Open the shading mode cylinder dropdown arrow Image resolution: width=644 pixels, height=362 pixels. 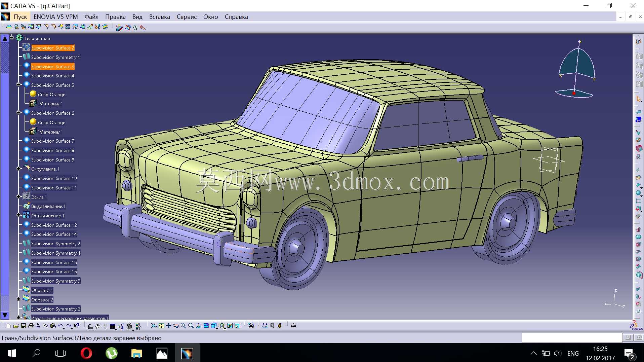click(225, 328)
